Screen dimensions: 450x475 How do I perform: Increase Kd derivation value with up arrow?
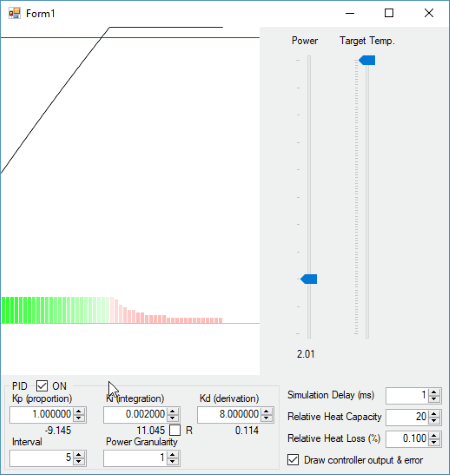tap(267, 411)
